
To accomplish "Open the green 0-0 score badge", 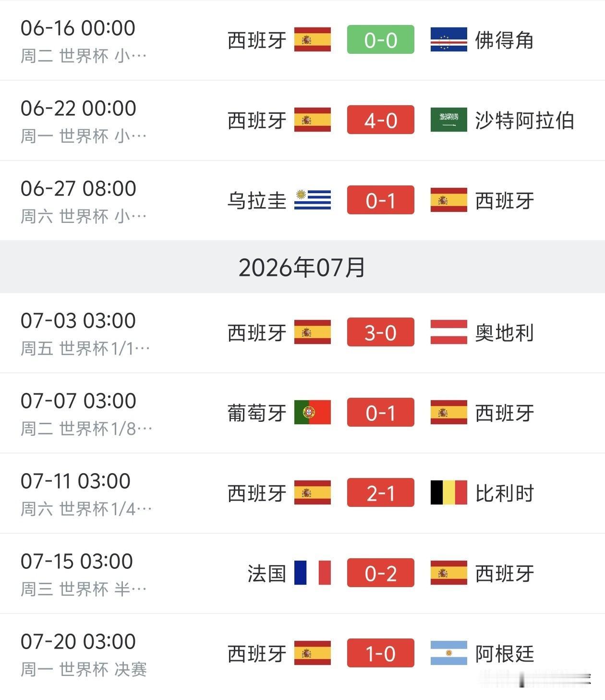I will click(381, 40).
